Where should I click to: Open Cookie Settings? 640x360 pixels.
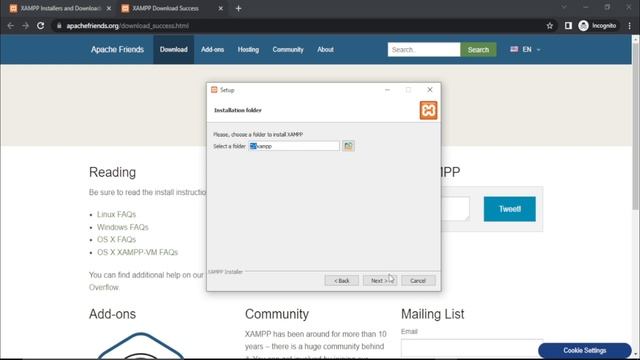(584, 350)
